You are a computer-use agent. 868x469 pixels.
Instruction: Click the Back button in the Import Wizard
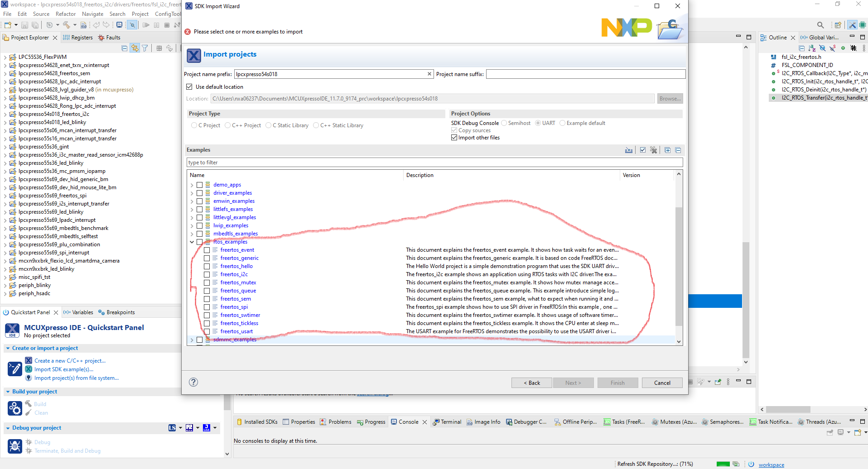pos(531,383)
